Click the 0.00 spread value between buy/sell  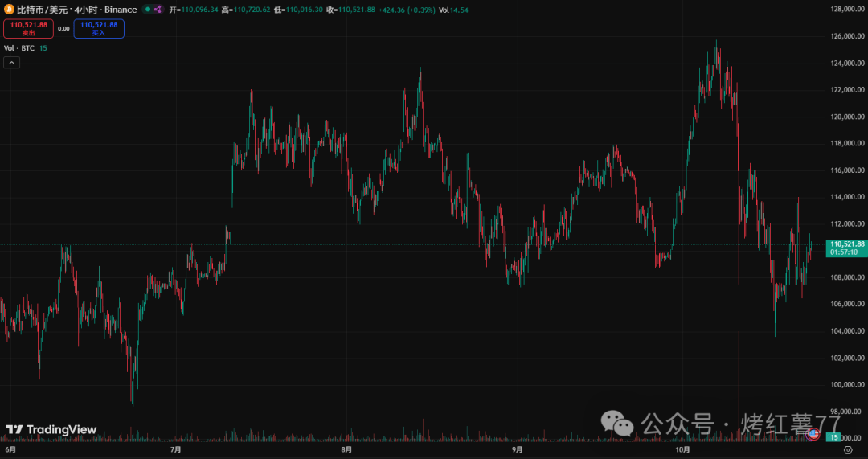click(x=63, y=28)
